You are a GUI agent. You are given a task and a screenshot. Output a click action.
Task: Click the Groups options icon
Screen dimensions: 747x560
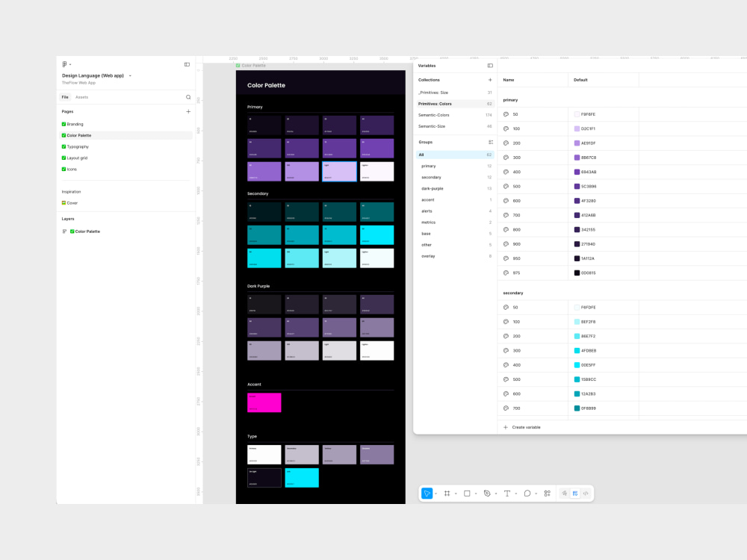[x=490, y=142]
